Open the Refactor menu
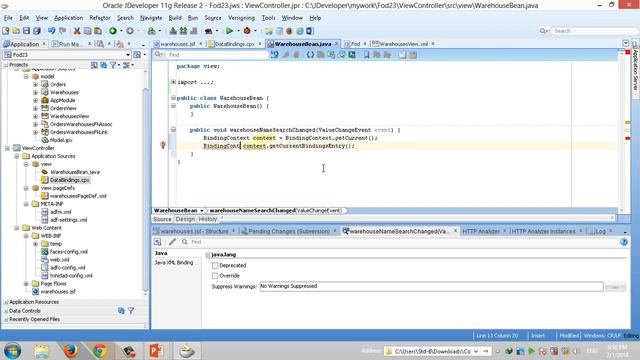 [x=100, y=18]
